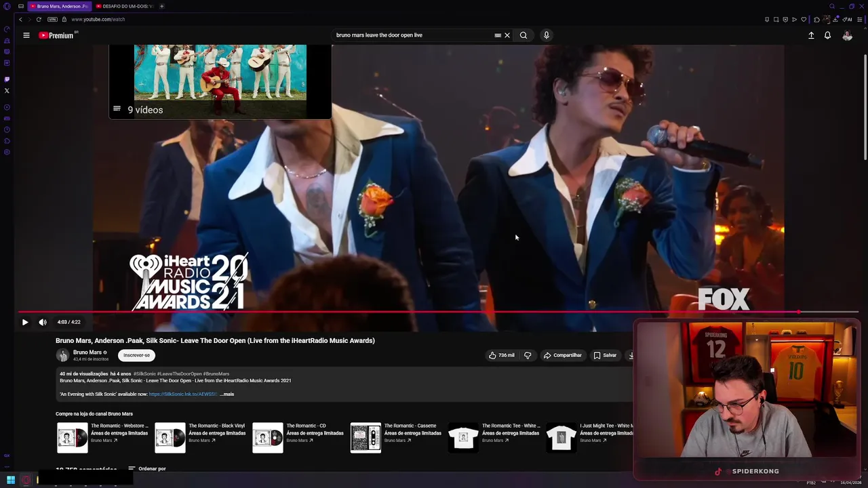Mute the video volume speaker
868x488 pixels.
coord(43,322)
